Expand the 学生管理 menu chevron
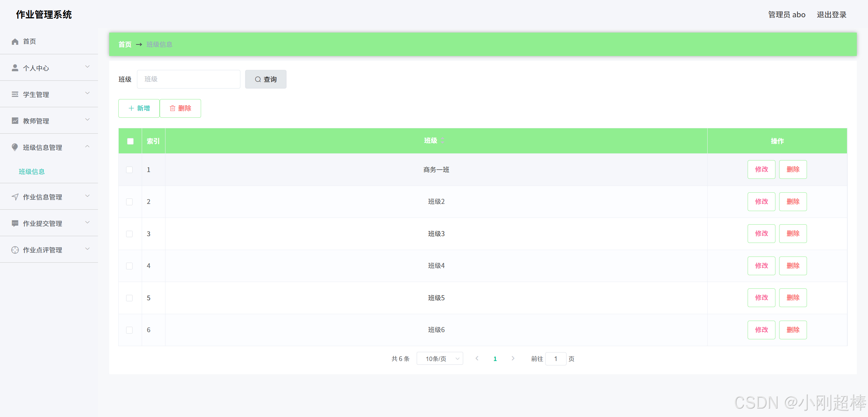The height and width of the screenshot is (417, 868). [87, 93]
